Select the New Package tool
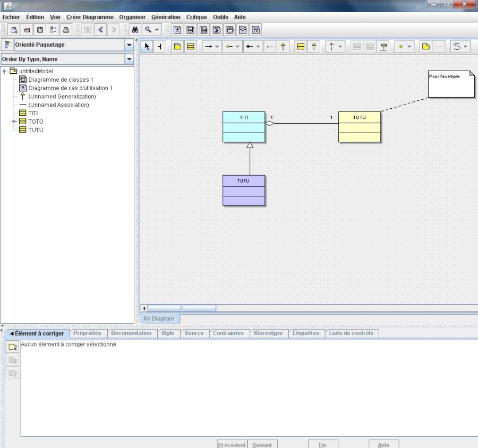 pyautogui.click(x=177, y=46)
